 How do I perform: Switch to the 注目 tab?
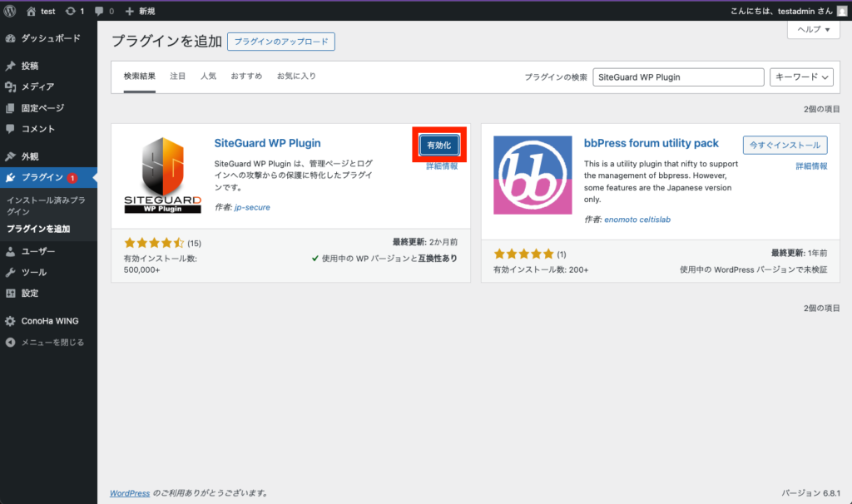pos(178,76)
